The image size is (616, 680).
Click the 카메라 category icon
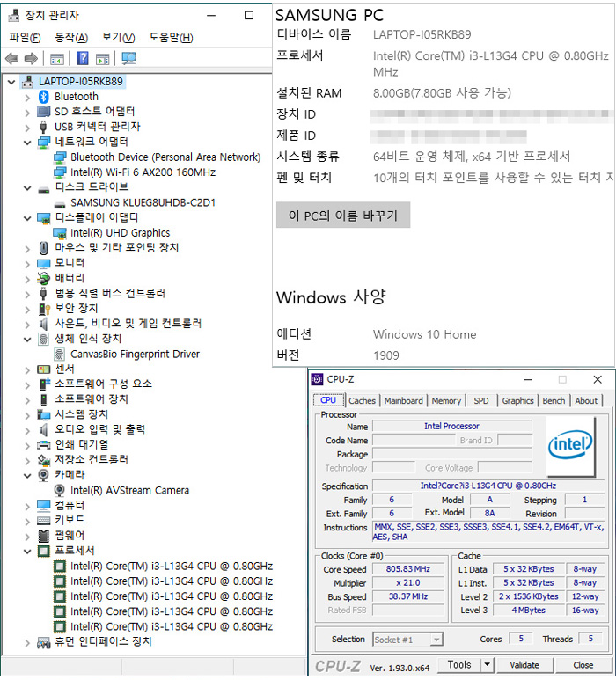coord(43,475)
